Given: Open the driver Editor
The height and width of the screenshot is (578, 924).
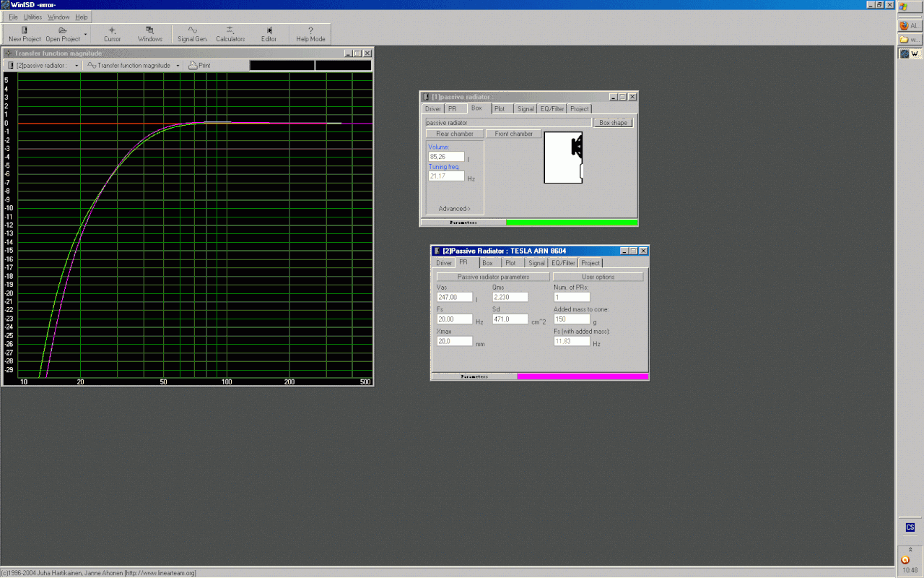Looking at the screenshot, I should click(x=269, y=31).
